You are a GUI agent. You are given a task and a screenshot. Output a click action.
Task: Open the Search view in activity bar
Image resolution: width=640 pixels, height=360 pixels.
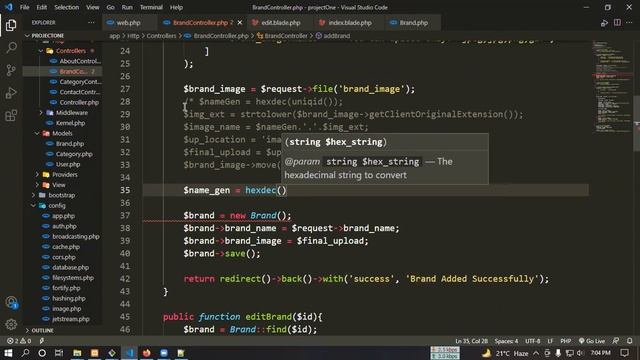pos(11,48)
